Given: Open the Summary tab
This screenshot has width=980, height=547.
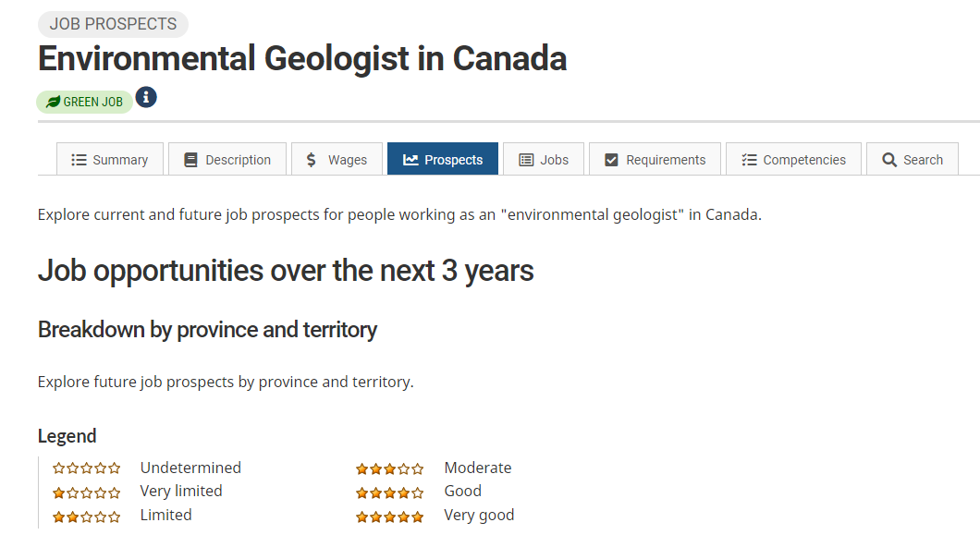Looking at the screenshot, I should click(x=110, y=159).
